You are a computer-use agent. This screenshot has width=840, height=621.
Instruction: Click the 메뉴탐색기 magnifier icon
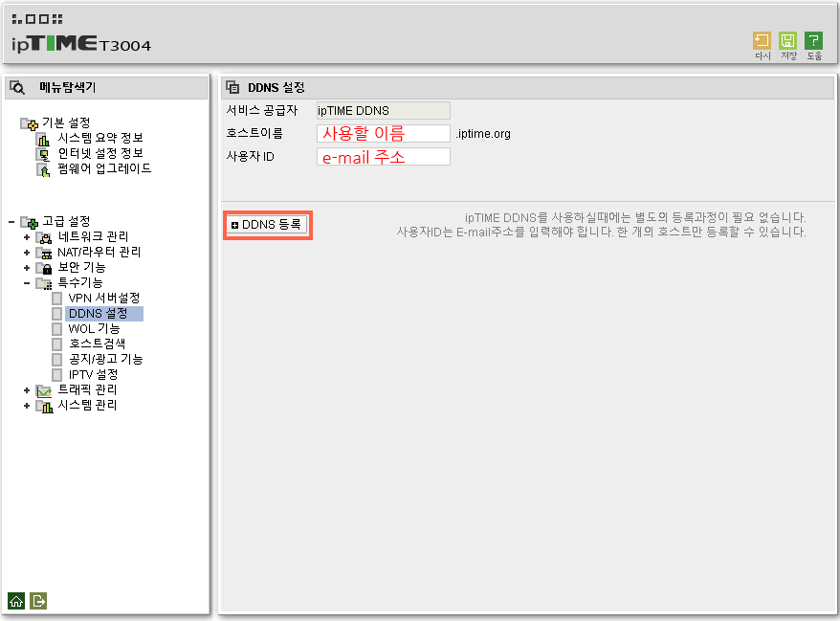click(17, 87)
